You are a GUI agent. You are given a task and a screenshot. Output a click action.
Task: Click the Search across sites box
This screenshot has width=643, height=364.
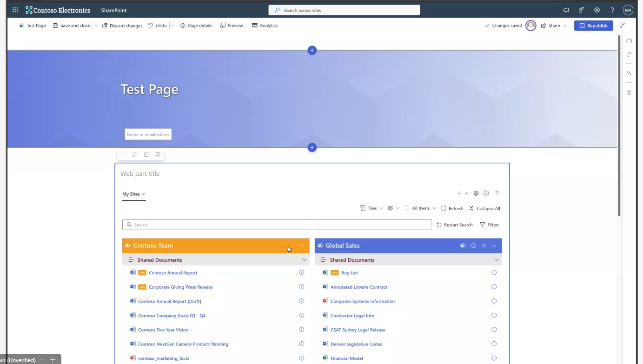pos(344,10)
